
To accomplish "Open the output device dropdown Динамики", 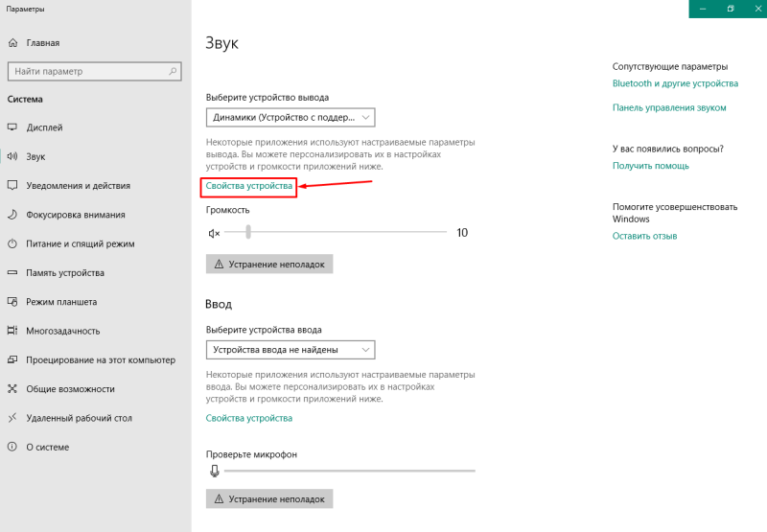I will (291, 117).
